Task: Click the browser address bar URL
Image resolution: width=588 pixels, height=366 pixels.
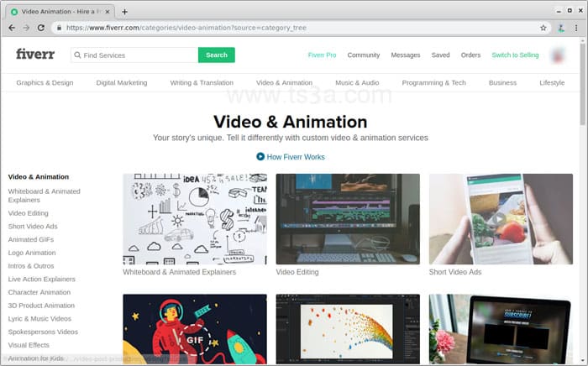Action: coord(186,28)
